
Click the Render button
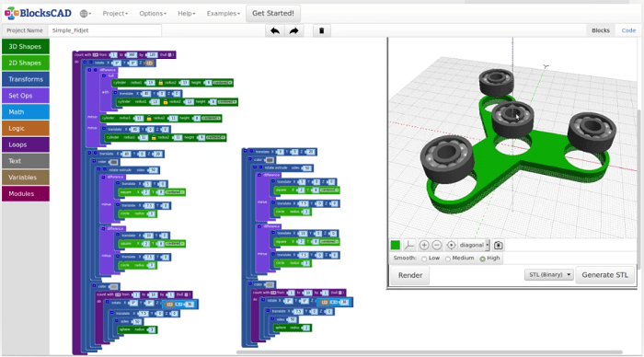[410, 275]
